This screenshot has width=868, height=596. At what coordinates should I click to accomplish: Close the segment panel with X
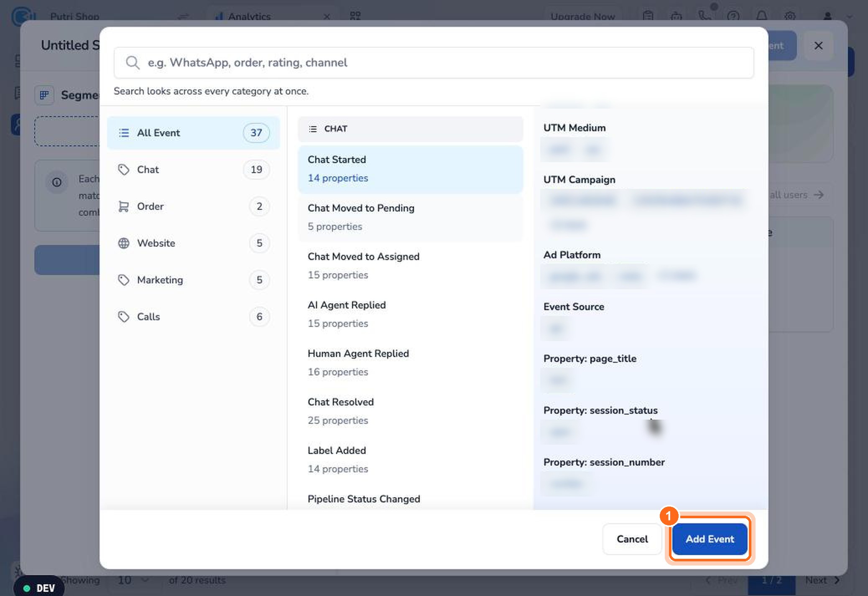(818, 46)
